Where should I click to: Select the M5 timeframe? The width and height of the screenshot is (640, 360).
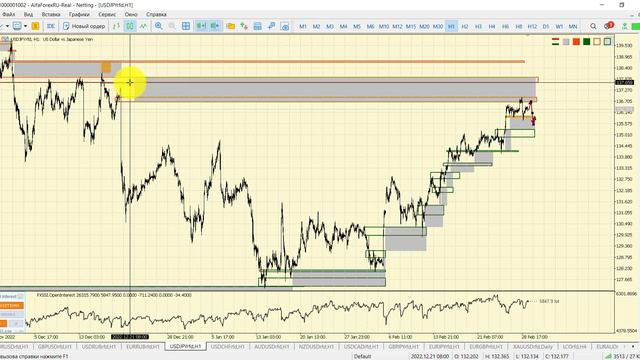[x=357, y=26]
